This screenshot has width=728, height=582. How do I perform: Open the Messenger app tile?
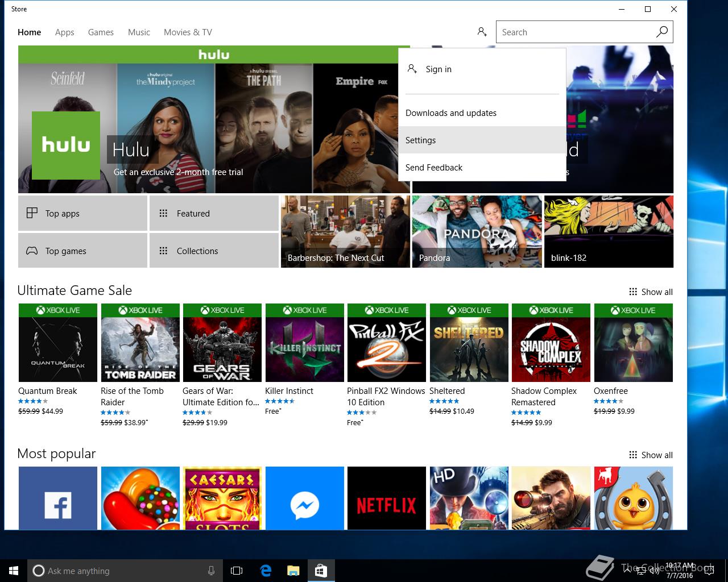click(x=305, y=498)
